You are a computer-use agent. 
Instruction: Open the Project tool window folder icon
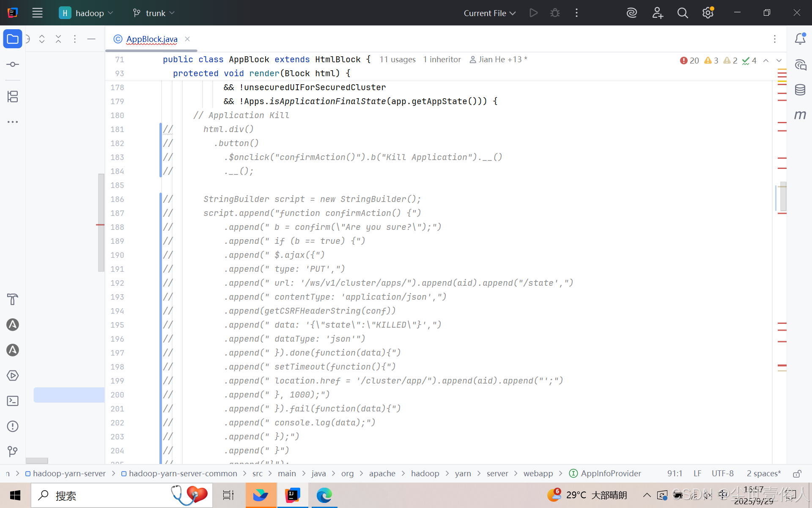(x=13, y=39)
